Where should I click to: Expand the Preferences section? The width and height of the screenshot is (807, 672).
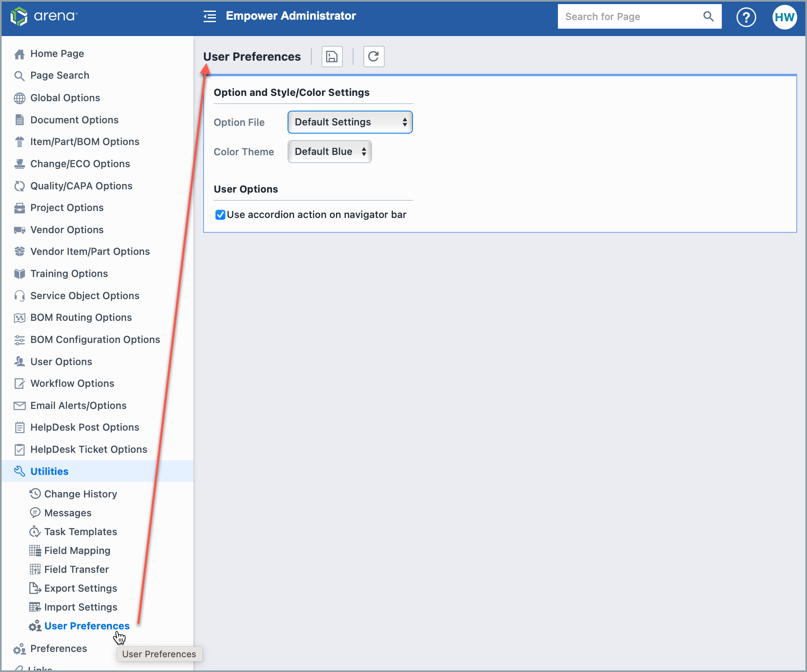point(59,649)
